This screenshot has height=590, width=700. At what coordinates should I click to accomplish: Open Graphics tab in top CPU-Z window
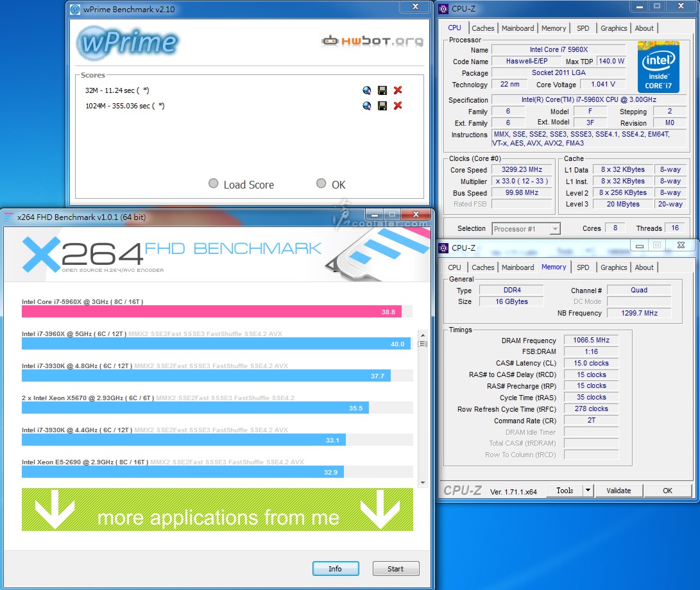point(614,28)
